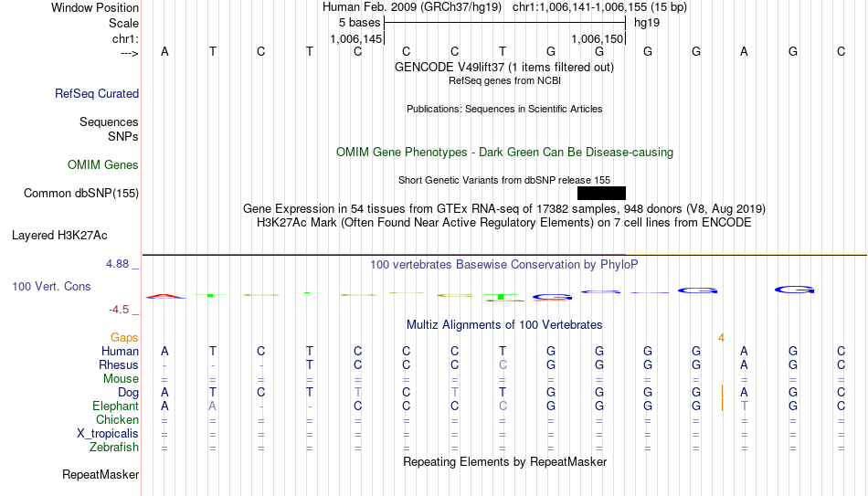This screenshot has height=496, width=868.
Task: Select the Rhesus species row label
Action: pyautogui.click(x=119, y=364)
